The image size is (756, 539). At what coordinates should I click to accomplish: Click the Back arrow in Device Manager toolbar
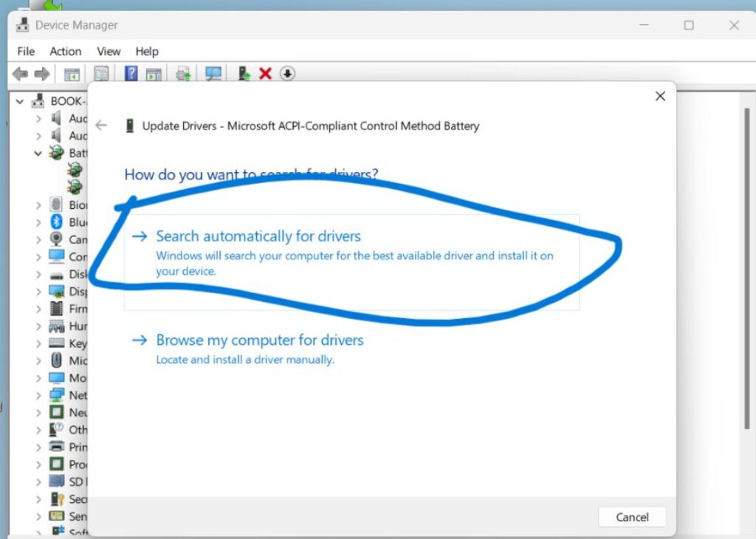pyautogui.click(x=20, y=74)
